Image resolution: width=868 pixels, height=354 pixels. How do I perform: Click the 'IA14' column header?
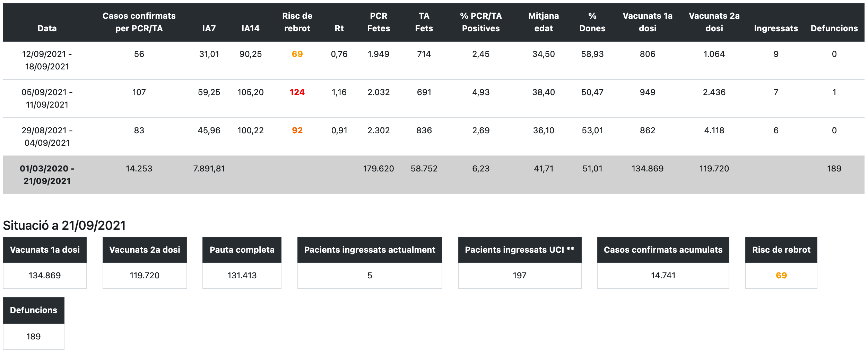250,28
